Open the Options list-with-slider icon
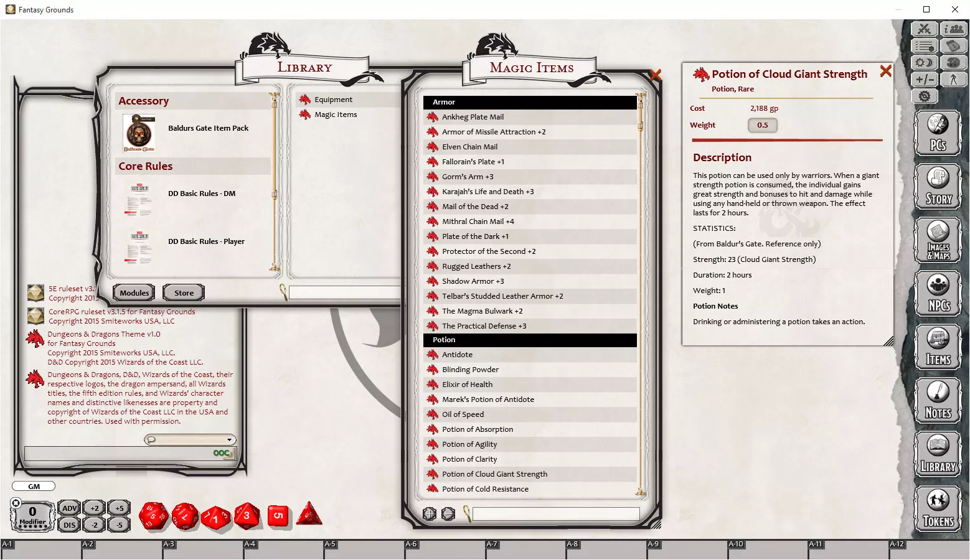 [x=925, y=46]
